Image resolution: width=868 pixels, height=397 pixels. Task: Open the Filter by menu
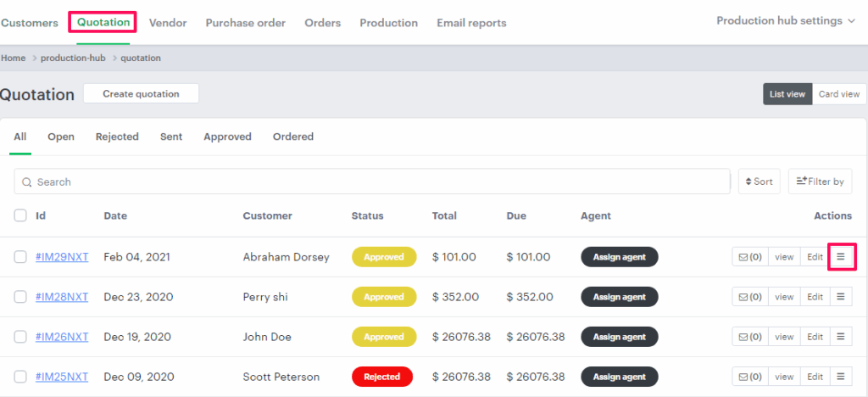tap(820, 182)
